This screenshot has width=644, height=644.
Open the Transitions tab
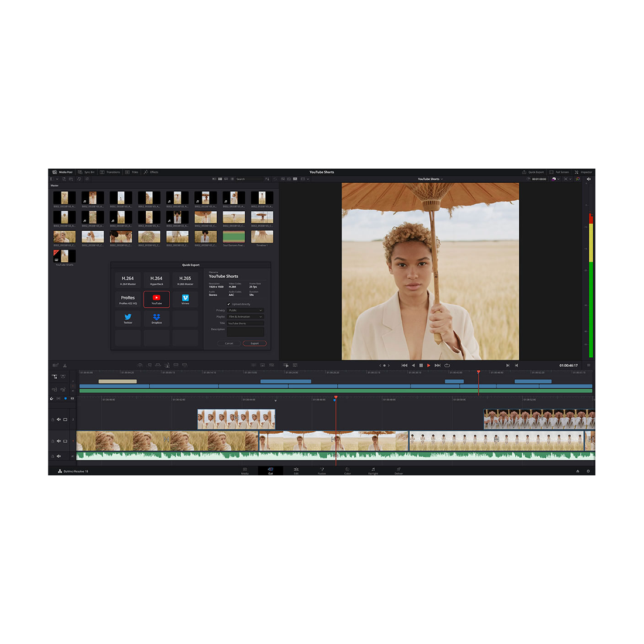[110, 172]
